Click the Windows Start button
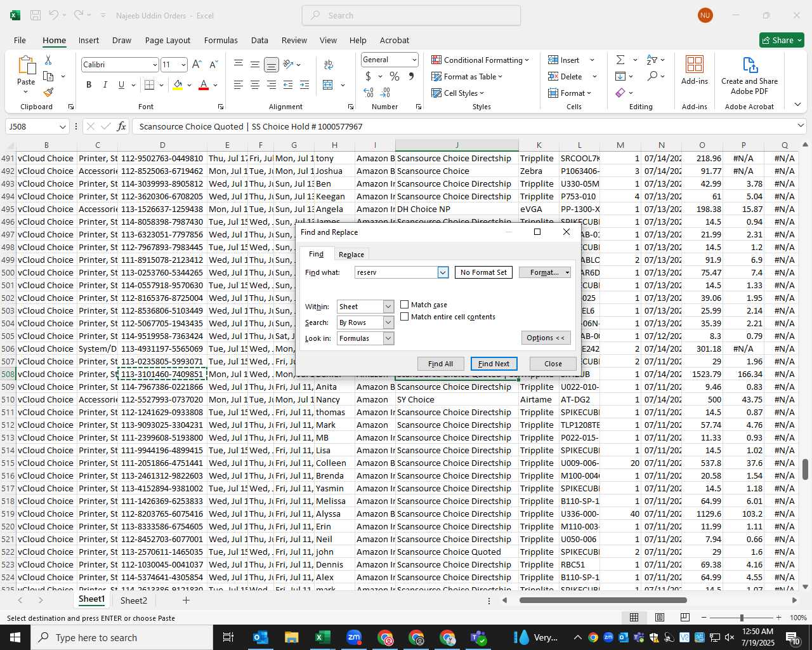The height and width of the screenshot is (650, 812). [x=15, y=637]
